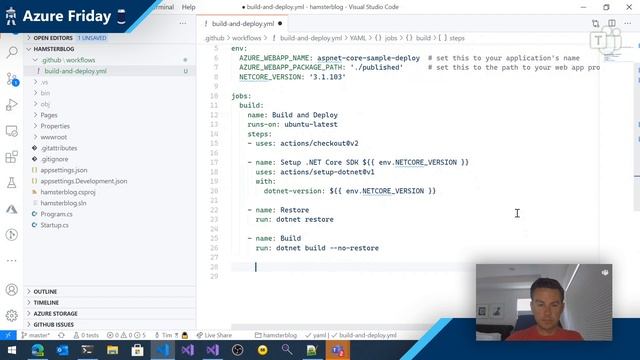Switch to the build-and-deploy.yml editor tab

242,24
